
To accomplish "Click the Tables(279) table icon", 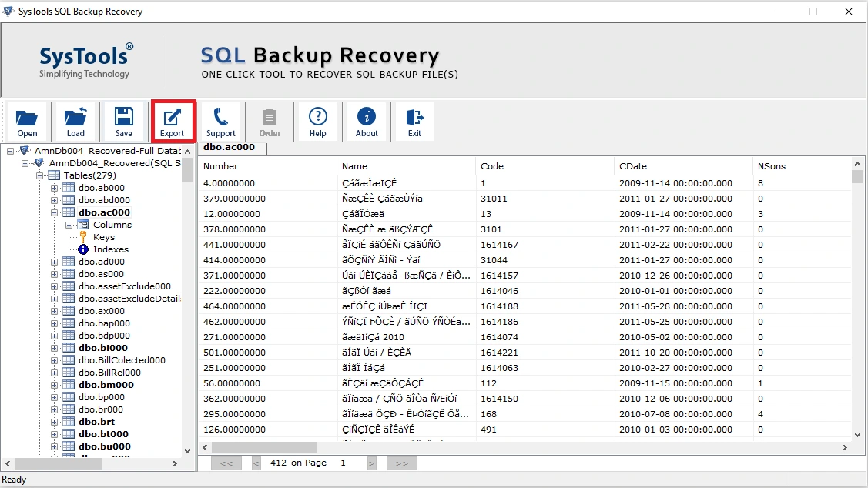I will (54, 175).
